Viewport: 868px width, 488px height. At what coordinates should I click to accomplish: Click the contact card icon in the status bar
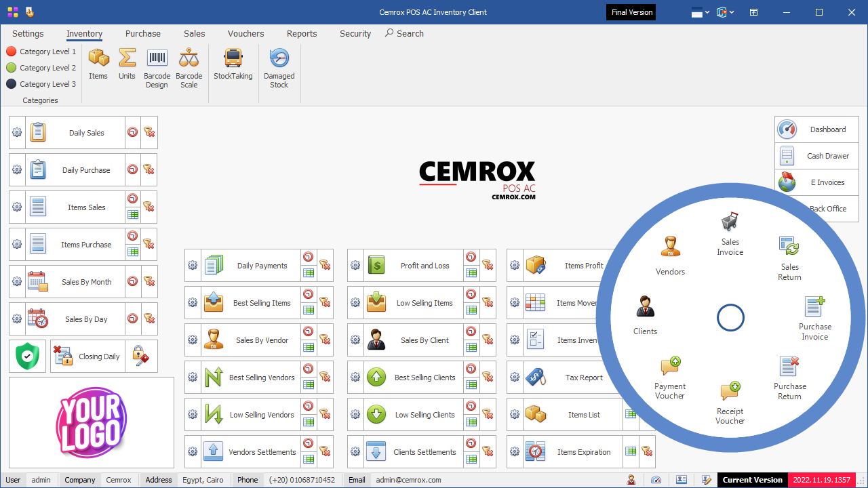680,480
